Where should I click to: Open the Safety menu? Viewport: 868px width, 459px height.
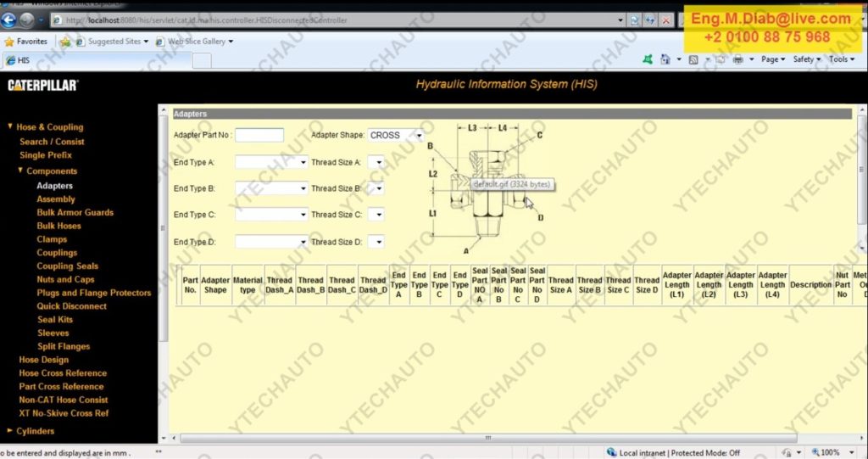tap(807, 59)
